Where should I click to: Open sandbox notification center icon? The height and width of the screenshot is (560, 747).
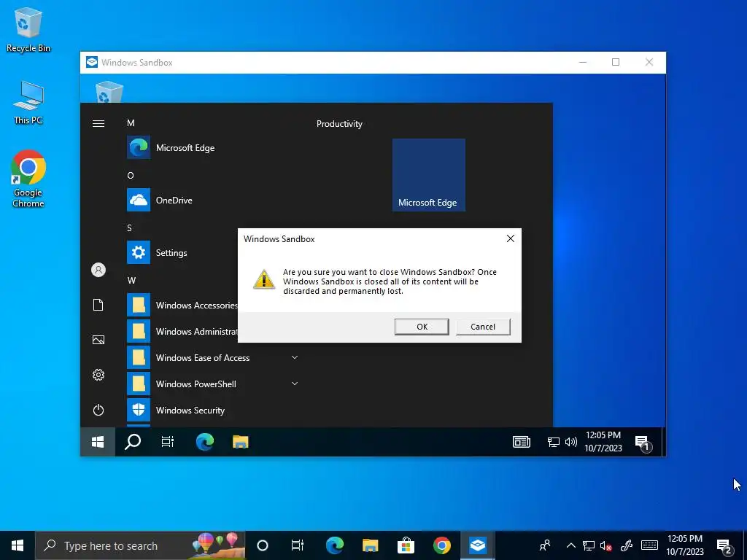tap(643, 443)
